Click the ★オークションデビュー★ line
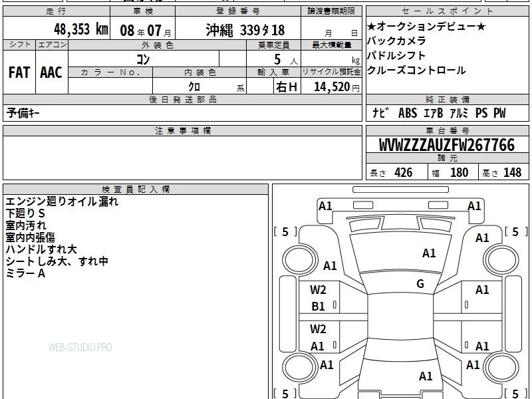Image resolution: width=532 pixels, height=399 pixels. click(x=426, y=26)
